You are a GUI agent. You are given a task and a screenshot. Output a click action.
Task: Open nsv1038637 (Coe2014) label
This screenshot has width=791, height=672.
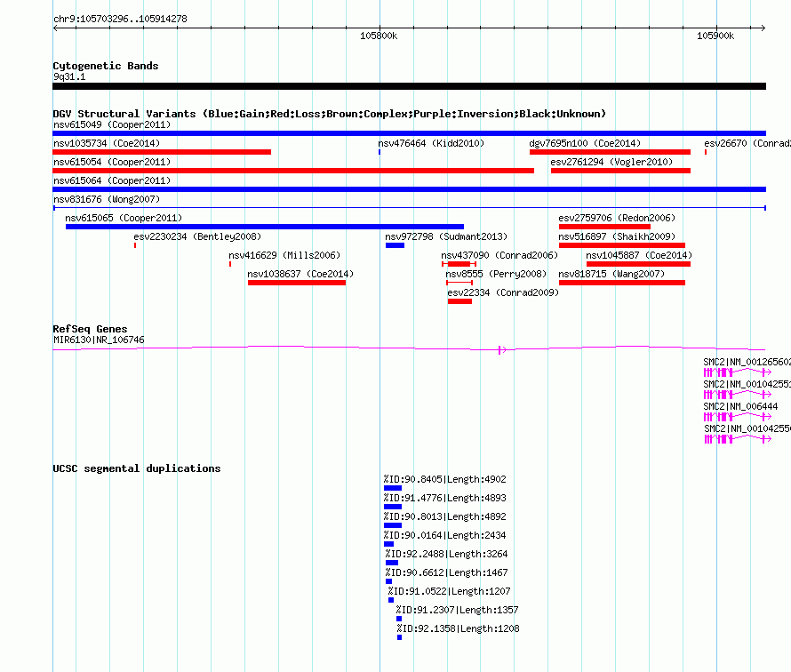click(300, 274)
